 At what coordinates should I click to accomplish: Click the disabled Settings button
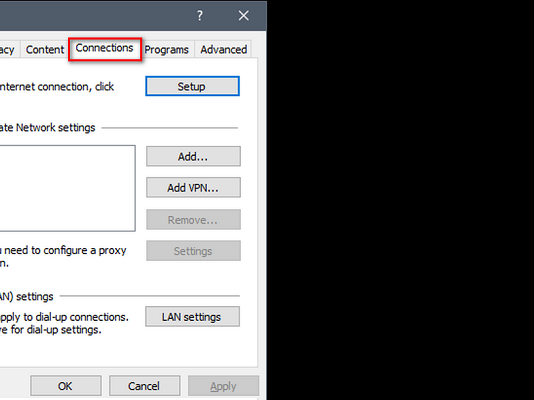(x=193, y=251)
